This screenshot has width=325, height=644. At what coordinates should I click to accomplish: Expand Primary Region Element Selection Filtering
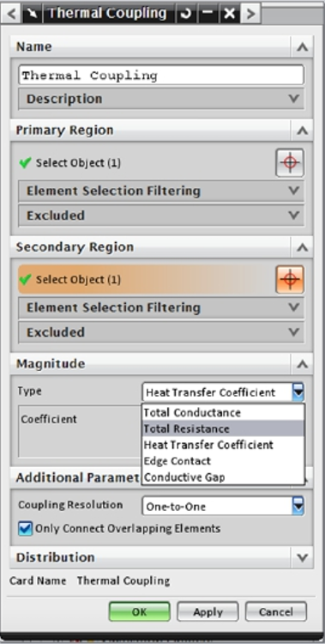point(161,191)
